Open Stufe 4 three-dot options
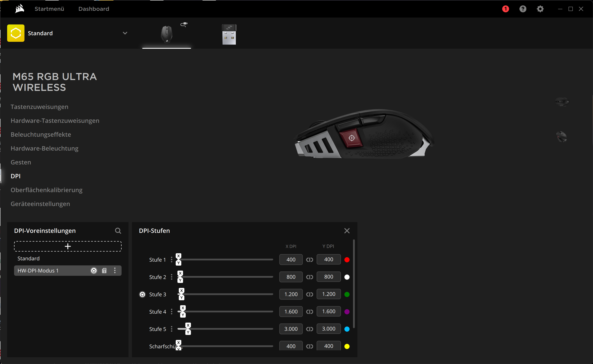Screen dimensions: 593x364 coord(171,312)
